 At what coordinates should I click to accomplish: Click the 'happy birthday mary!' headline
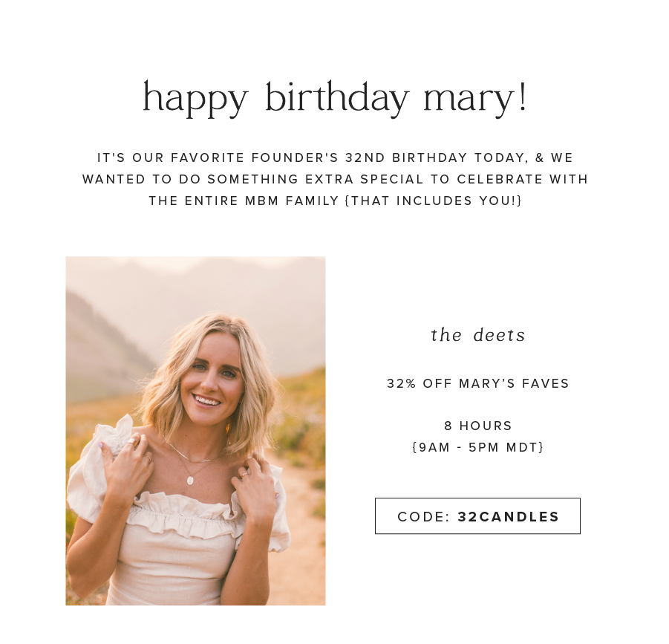click(335, 99)
